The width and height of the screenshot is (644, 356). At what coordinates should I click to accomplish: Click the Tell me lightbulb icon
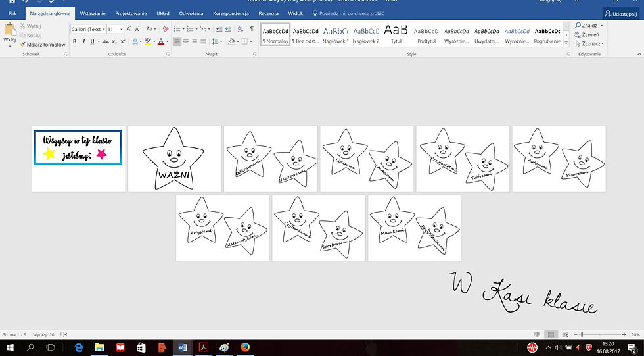(x=315, y=13)
